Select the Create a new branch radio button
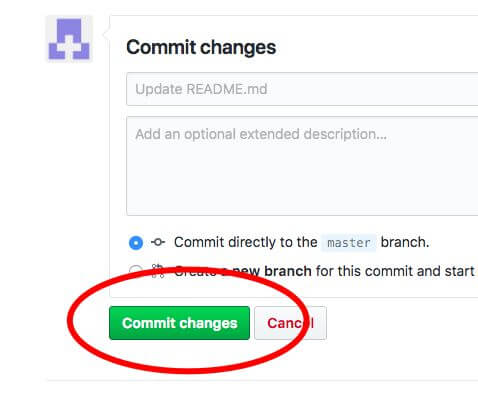Viewport: 478px width, 412px height. click(x=136, y=271)
